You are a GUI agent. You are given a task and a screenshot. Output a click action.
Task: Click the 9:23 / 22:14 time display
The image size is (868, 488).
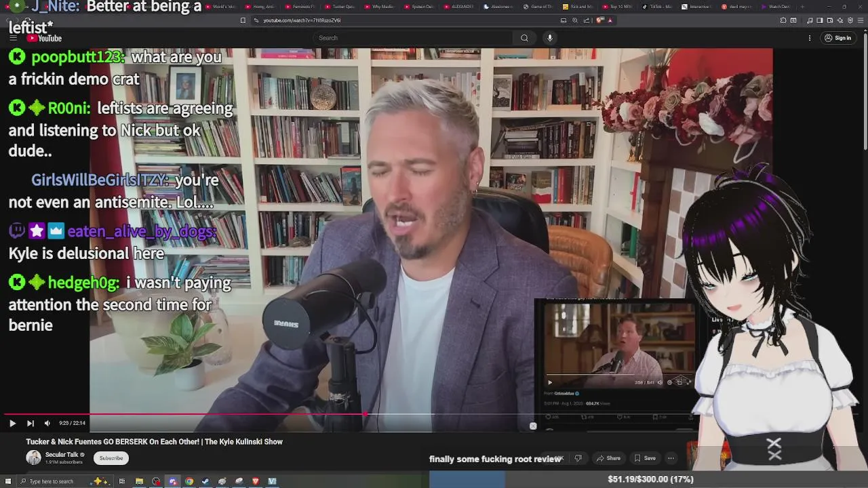coord(72,423)
